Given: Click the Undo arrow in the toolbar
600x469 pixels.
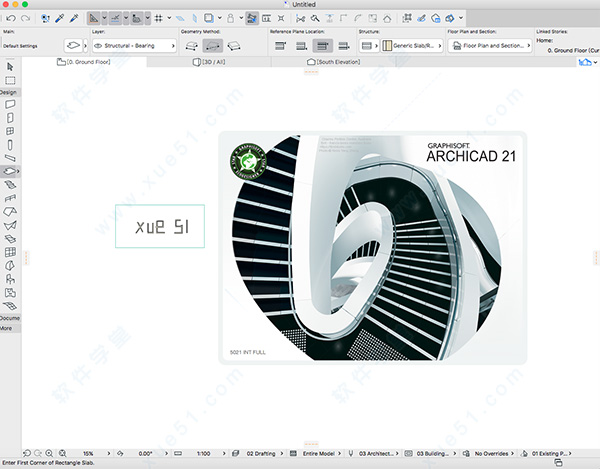Looking at the screenshot, I should [x=11, y=18].
